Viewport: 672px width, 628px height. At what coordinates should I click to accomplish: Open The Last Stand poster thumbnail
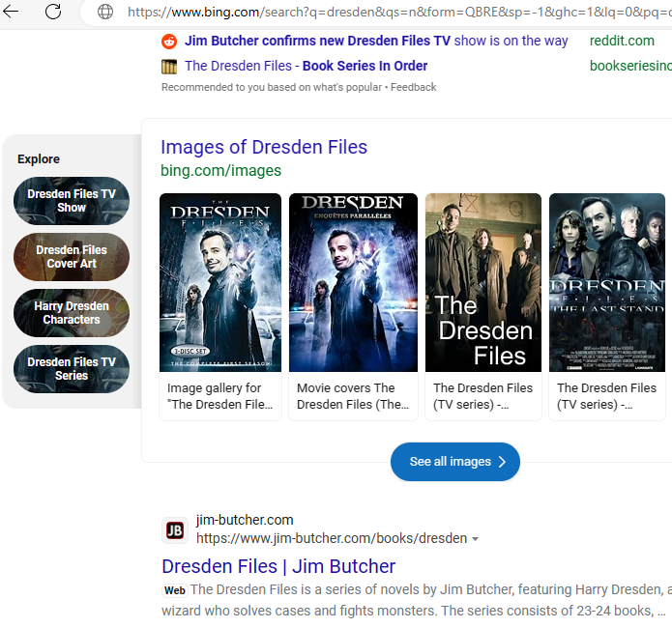(607, 282)
